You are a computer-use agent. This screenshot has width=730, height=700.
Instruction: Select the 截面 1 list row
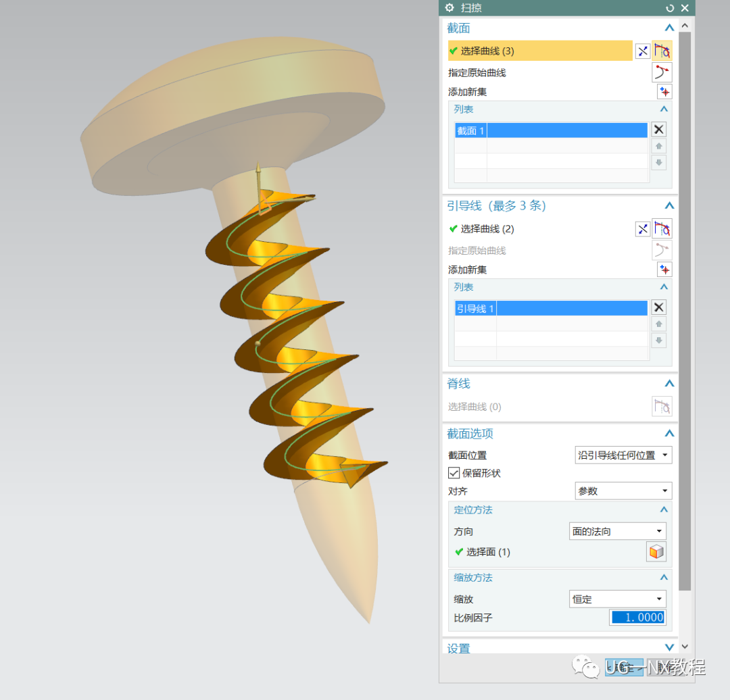[x=552, y=131]
